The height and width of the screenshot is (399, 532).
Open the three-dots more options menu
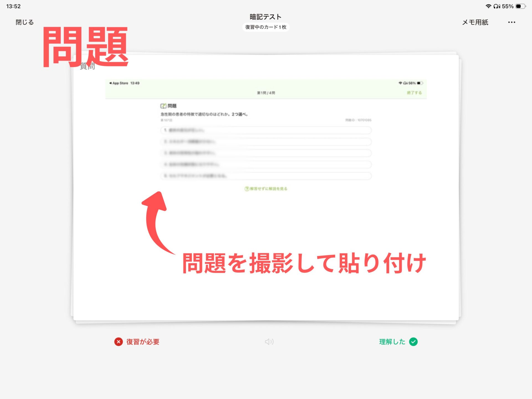pos(511,22)
